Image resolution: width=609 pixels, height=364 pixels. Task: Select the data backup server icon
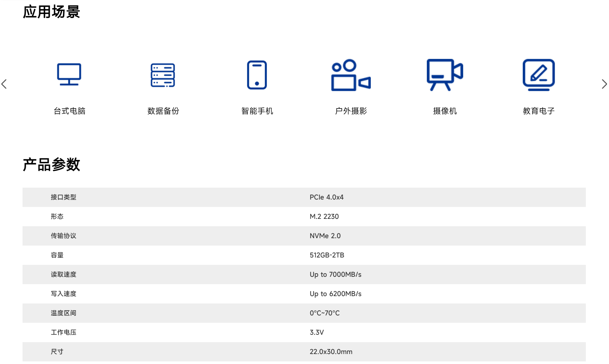point(163,75)
